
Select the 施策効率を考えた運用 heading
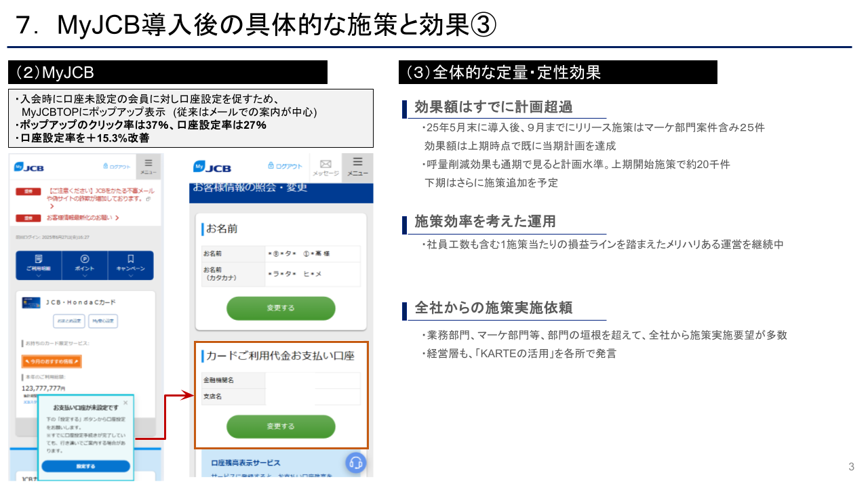pyautogui.click(x=486, y=221)
